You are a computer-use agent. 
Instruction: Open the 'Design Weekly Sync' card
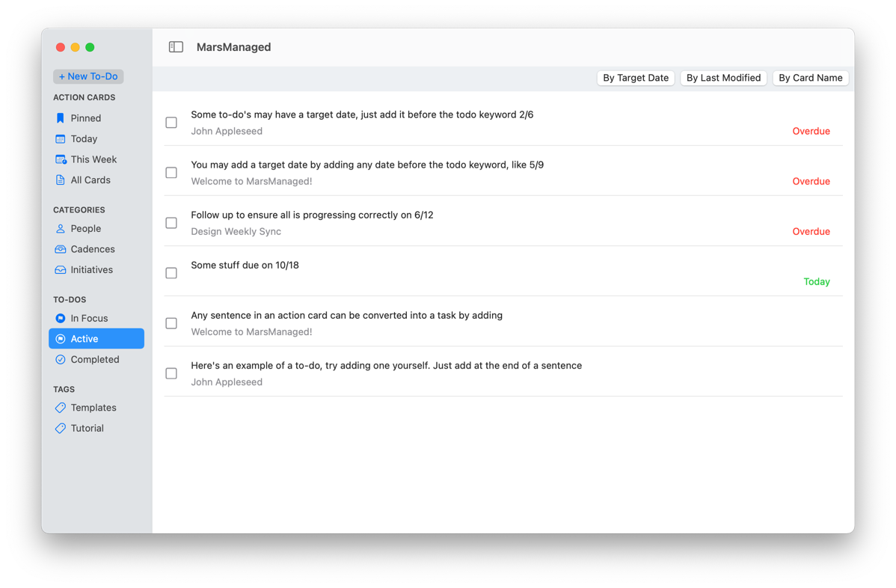coord(236,231)
